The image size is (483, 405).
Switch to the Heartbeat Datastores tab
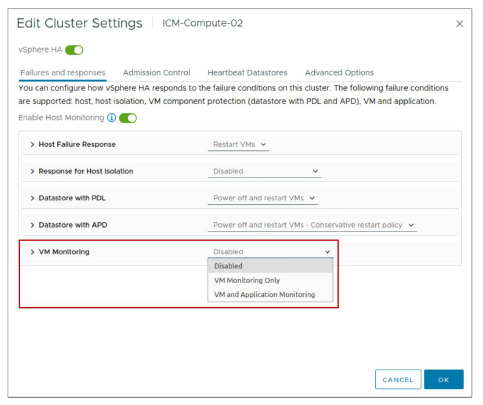tap(247, 73)
